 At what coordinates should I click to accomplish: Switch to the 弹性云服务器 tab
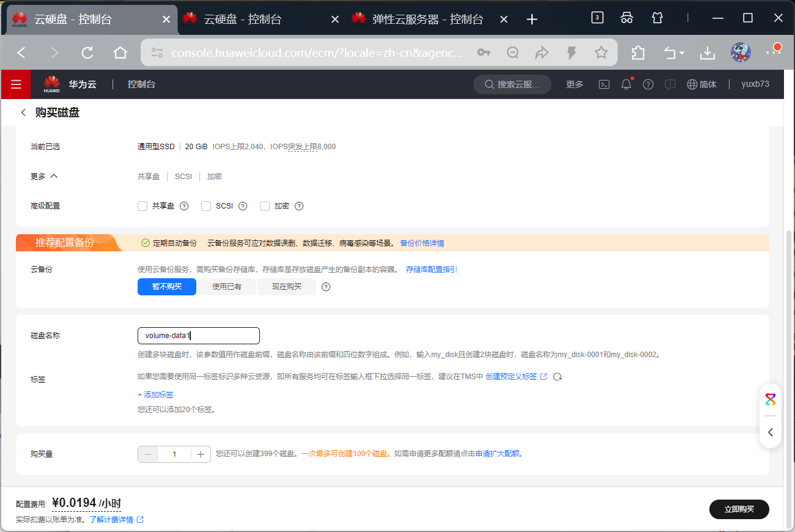pos(427,19)
